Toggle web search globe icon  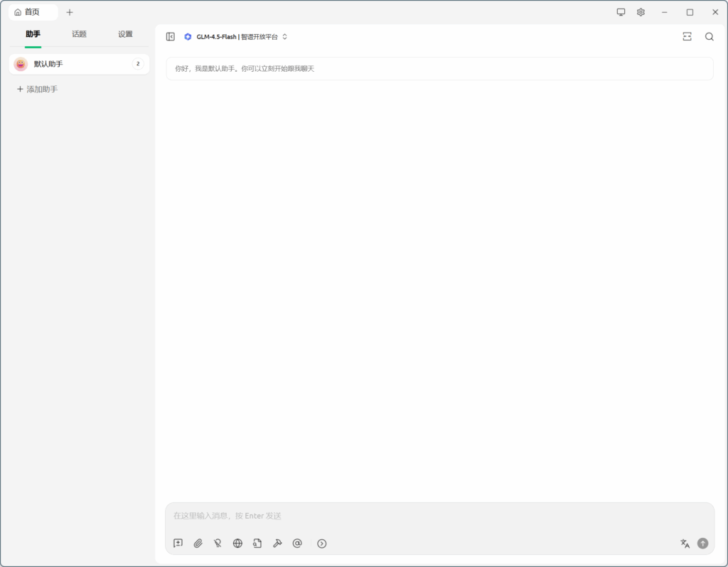tap(237, 544)
